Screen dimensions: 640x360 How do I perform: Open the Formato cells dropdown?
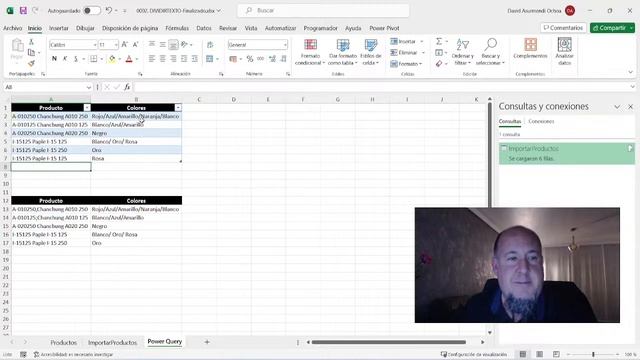click(x=406, y=64)
